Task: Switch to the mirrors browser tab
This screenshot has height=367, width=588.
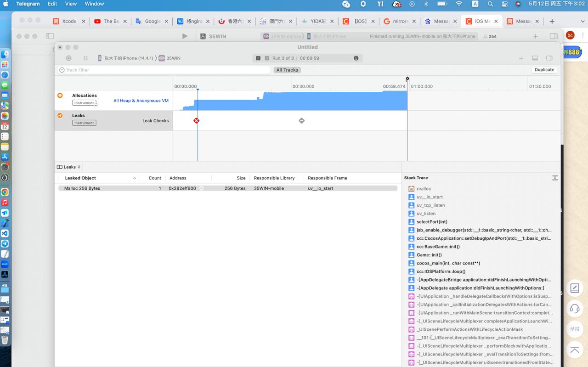Action: click(400, 21)
